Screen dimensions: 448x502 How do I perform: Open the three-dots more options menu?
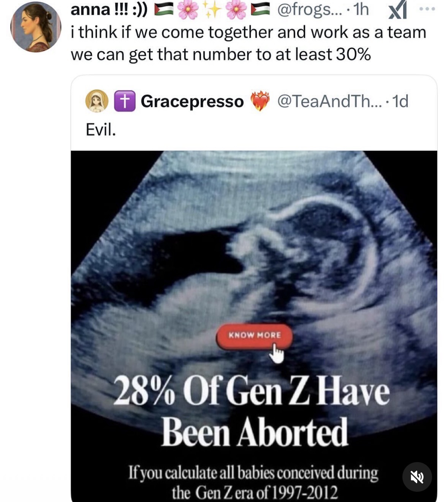pyautogui.click(x=429, y=9)
